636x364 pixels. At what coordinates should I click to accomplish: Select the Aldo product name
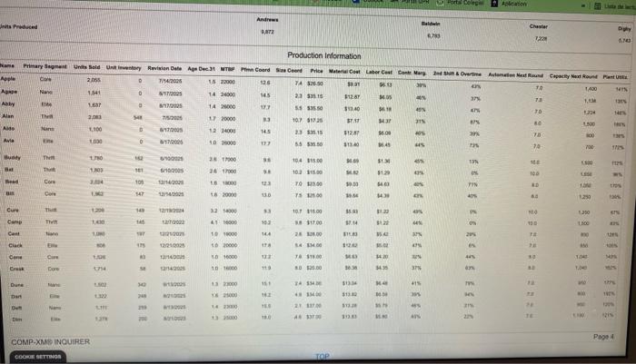(8, 128)
